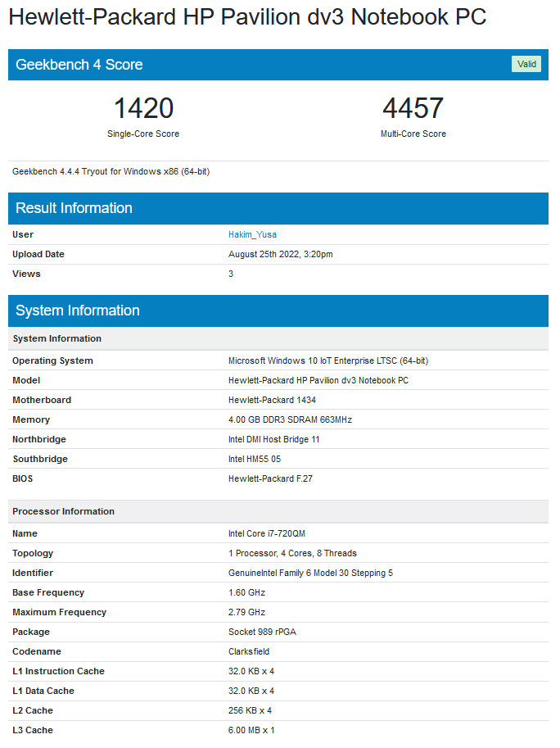Select L1 Instruction Cache value 32.0 KB

pyautogui.click(x=251, y=671)
